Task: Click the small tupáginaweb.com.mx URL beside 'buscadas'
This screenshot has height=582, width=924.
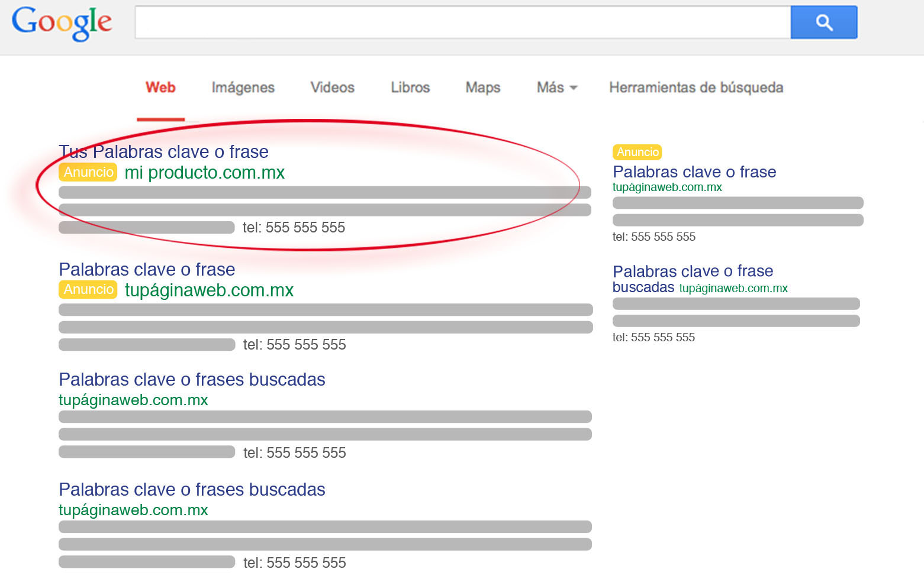Action: [733, 289]
